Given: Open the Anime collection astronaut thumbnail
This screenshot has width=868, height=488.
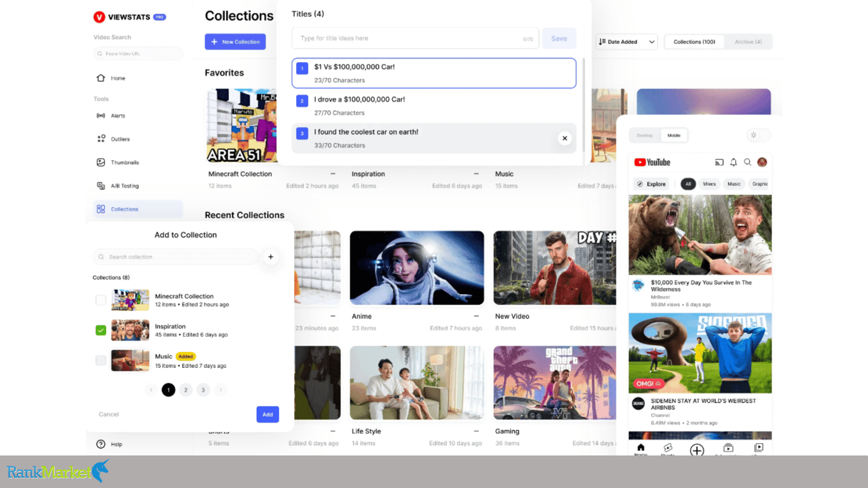Looking at the screenshot, I should (x=417, y=268).
